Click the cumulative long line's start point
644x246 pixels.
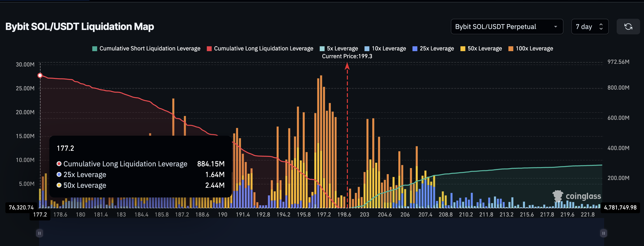pyautogui.click(x=40, y=75)
